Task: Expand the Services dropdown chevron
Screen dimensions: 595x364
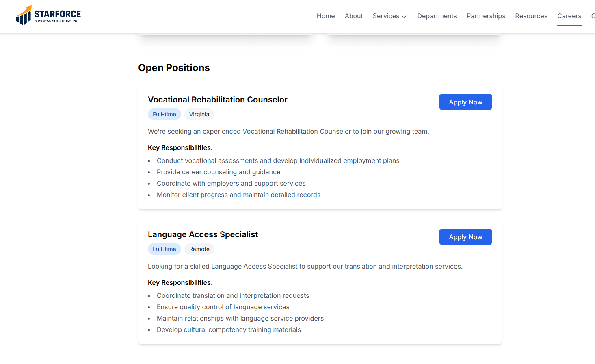Action: click(404, 17)
